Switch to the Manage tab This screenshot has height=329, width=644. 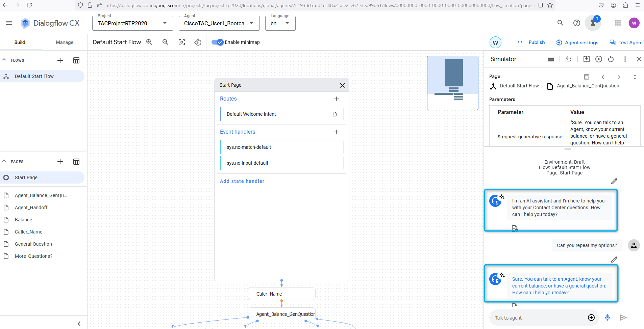tap(65, 42)
